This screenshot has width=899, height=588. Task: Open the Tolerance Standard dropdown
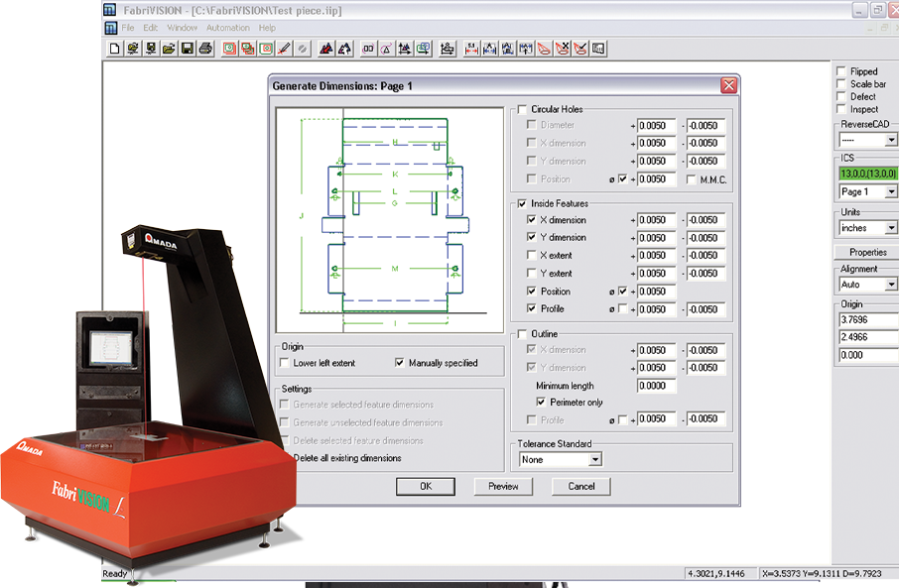[x=594, y=459]
